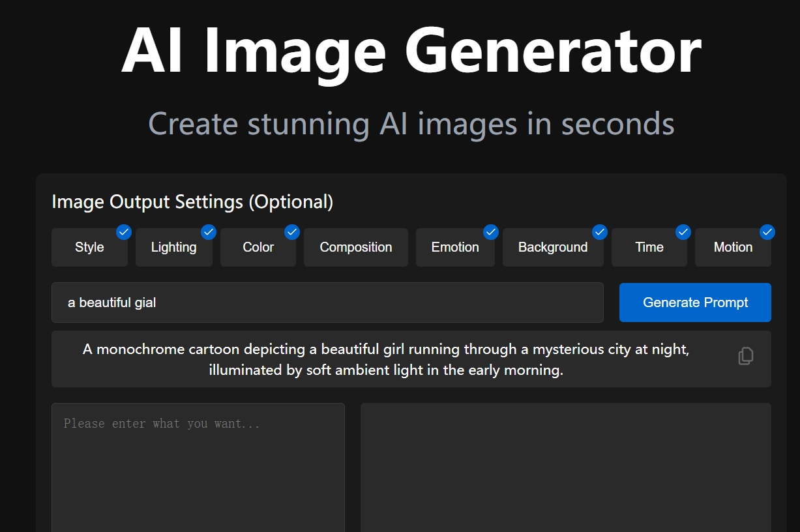Copy the generated prompt with the copy icon
Screen dimensions: 800x532
pos(746,356)
